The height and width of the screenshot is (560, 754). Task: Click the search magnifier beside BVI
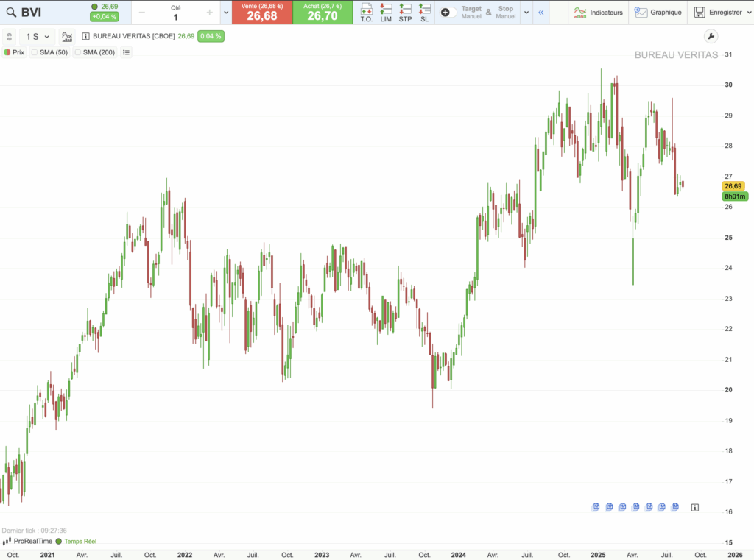(10, 12)
